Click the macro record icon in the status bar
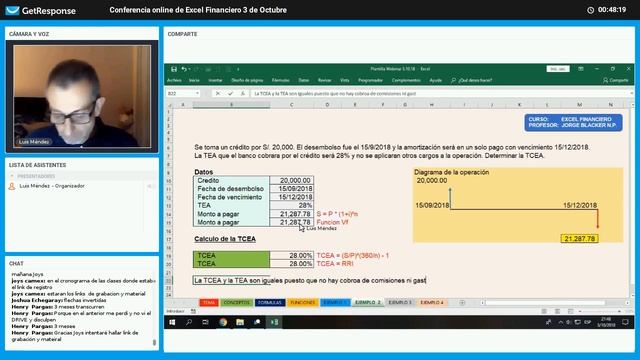 click(x=193, y=311)
